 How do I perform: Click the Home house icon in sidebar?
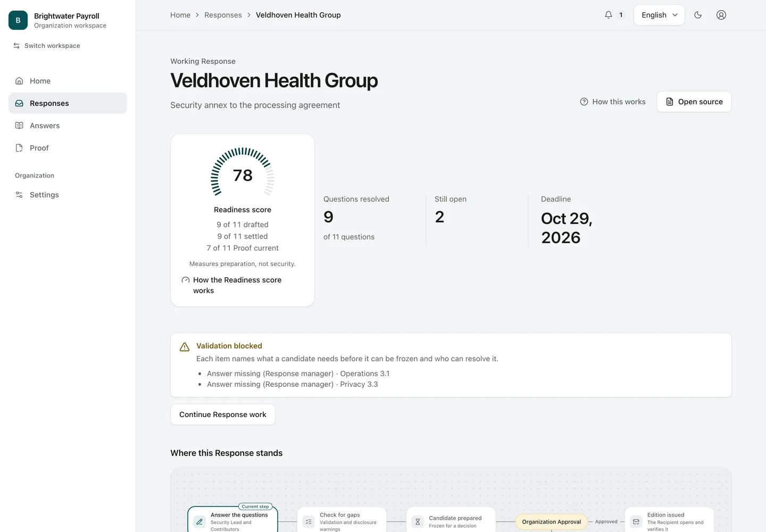coord(19,81)
